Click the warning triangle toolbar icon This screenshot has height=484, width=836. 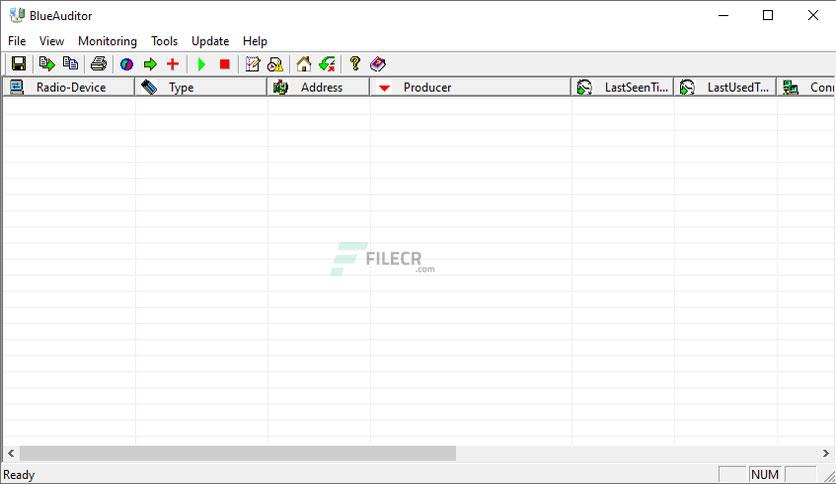tap(276, 64)
